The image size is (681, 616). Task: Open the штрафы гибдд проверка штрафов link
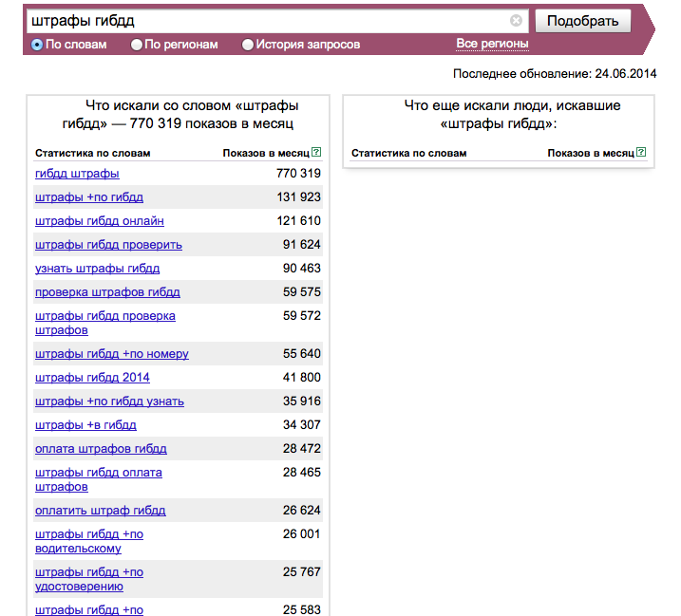point(105,323)
